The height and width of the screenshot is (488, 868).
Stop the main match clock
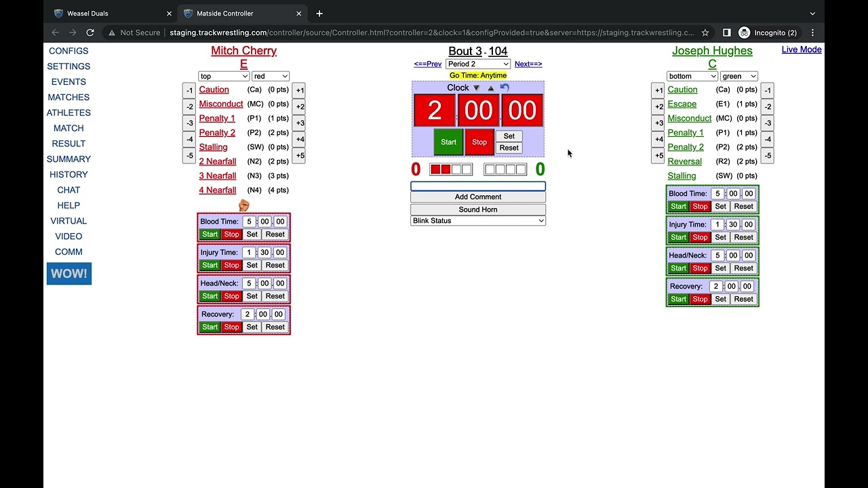coord(479,142)
